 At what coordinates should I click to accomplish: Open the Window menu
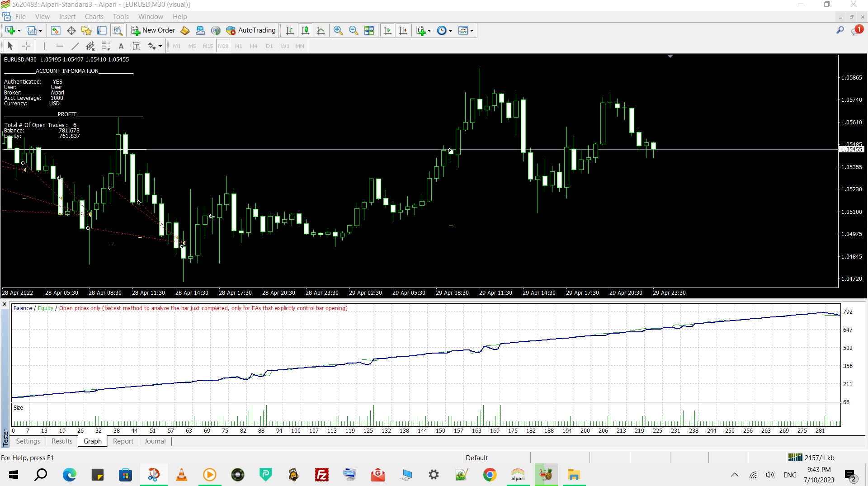pyautogui.click(x=151, y=17)
